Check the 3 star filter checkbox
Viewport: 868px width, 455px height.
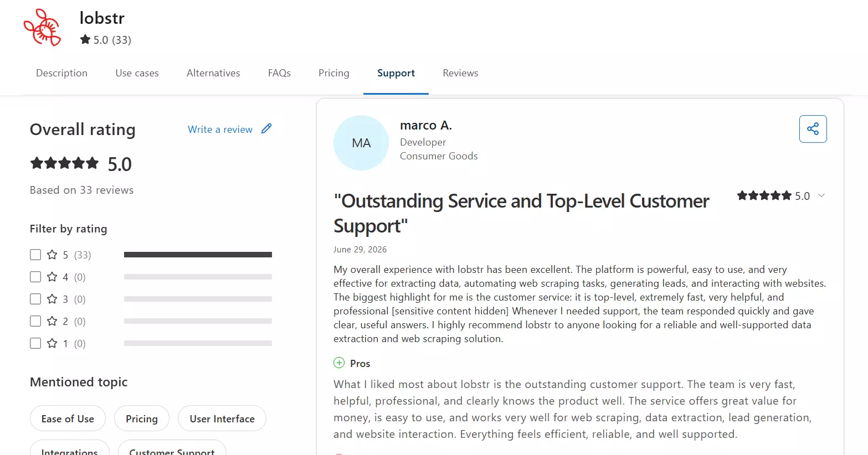tap(35, 299)
